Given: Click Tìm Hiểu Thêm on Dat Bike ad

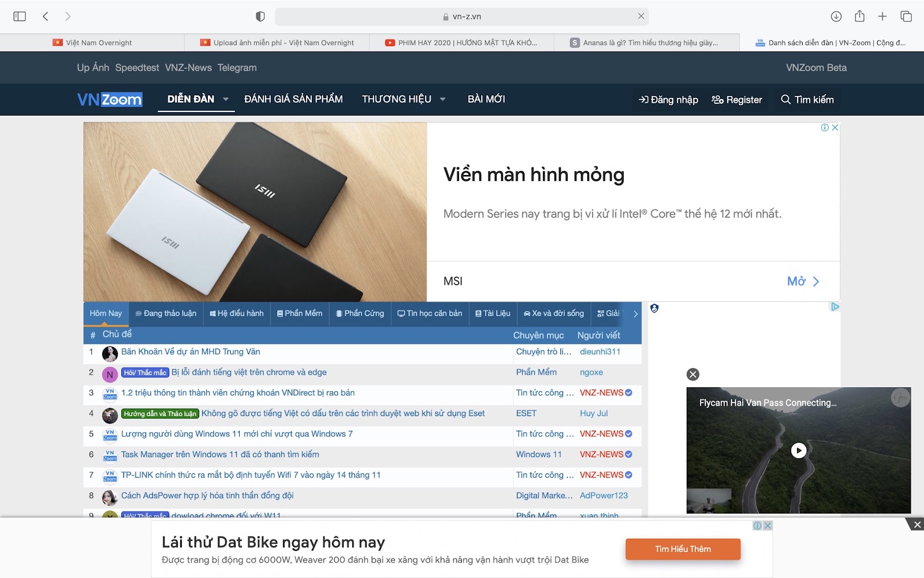Looking at the screenshot, I should pos(683,549).
